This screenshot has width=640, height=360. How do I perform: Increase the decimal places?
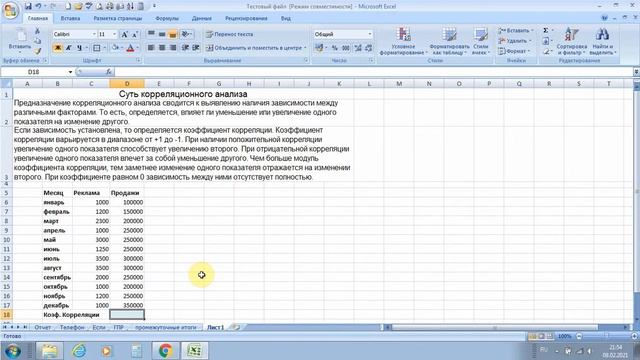358,48
